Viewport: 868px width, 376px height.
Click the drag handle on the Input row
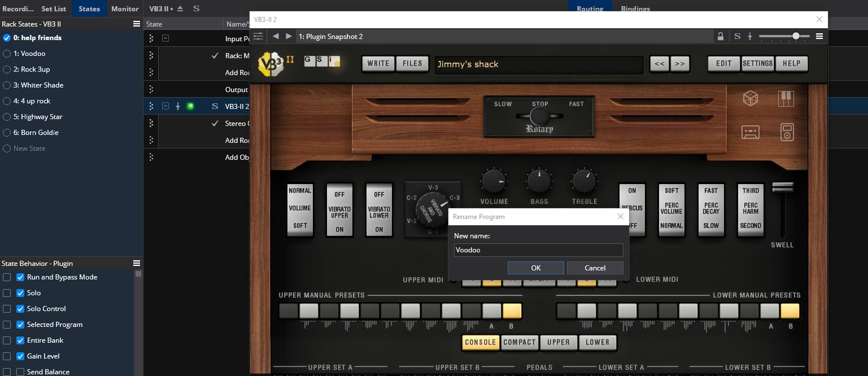click(151, 38)
